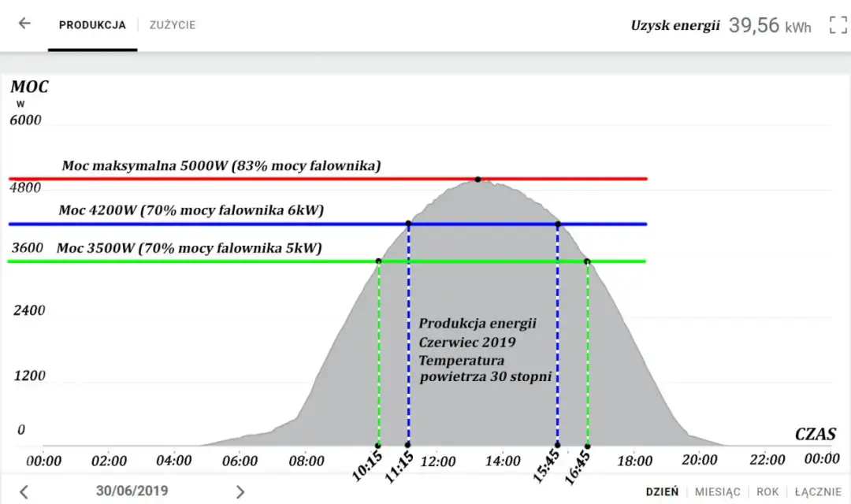The image size is (851, 504).
Task: Go to the previous day
Action: [24, 492]
